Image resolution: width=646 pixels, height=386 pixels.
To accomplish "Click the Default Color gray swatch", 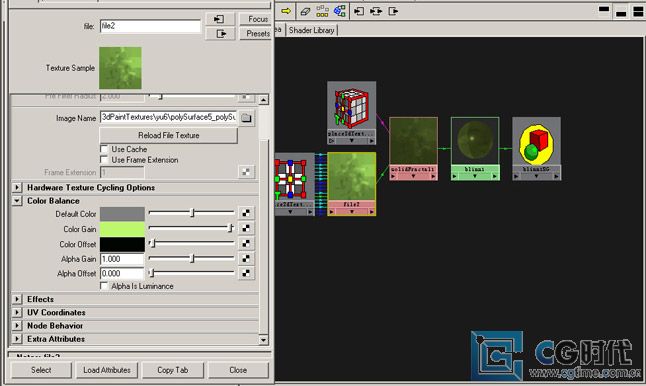I will pos(122,213).
